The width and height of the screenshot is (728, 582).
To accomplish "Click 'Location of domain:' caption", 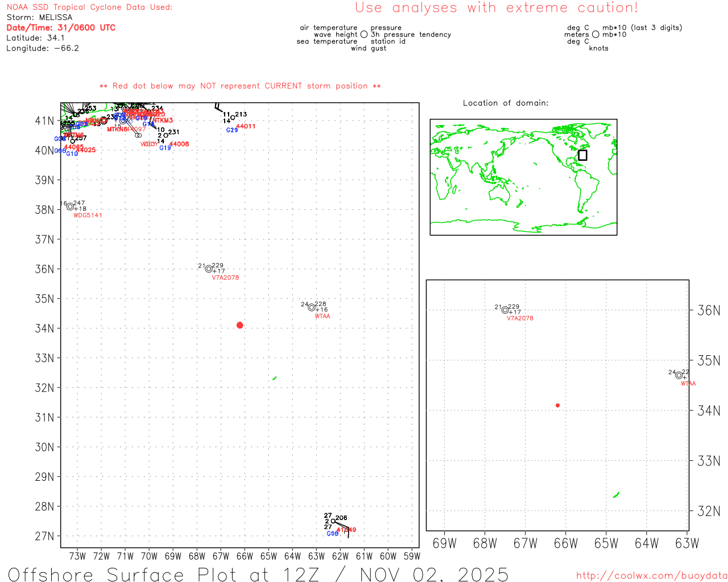I will pyautogui.click(x=506, y=103).
